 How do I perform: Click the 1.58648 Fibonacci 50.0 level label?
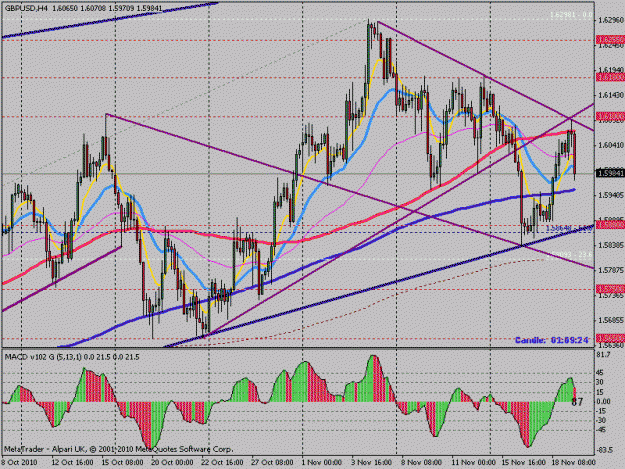(x=568, y=228)
